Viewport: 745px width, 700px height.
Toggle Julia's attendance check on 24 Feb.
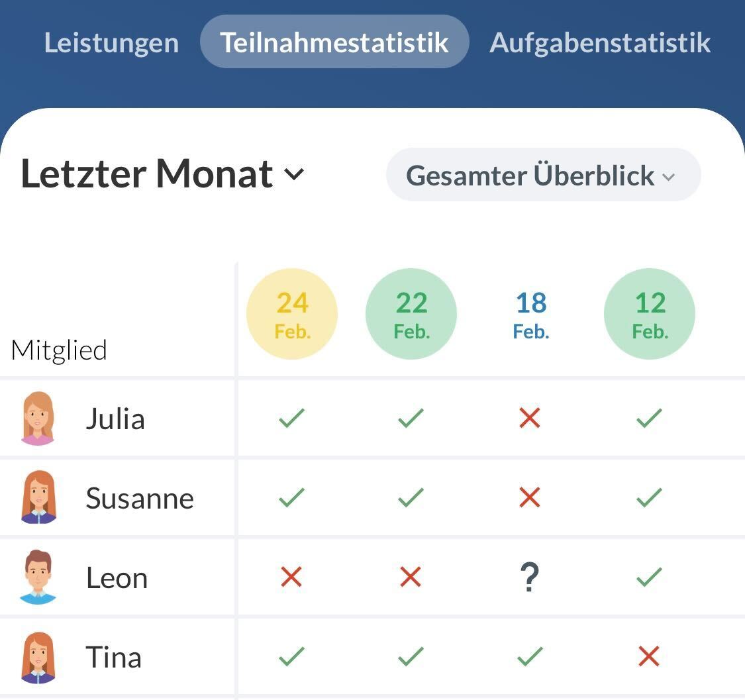pyautogui.click(x=291, y=418)
